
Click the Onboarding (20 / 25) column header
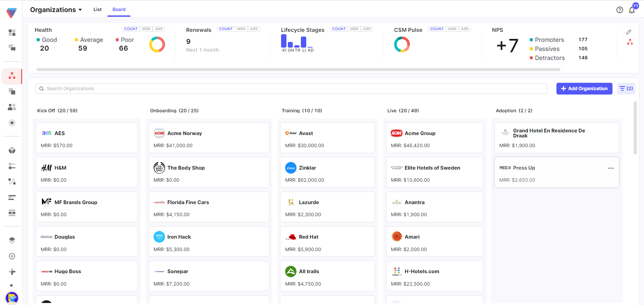click(x=174, y=111)
